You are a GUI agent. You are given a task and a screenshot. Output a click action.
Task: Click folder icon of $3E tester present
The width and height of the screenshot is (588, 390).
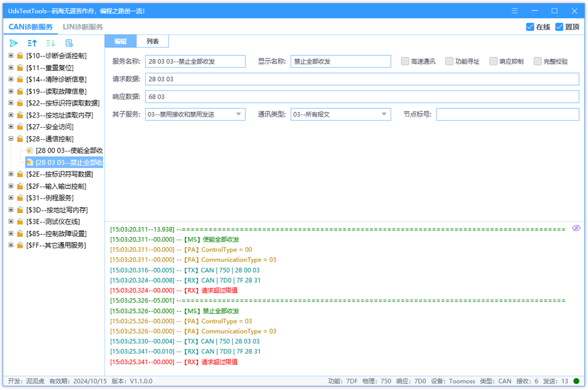click(20, 222)
